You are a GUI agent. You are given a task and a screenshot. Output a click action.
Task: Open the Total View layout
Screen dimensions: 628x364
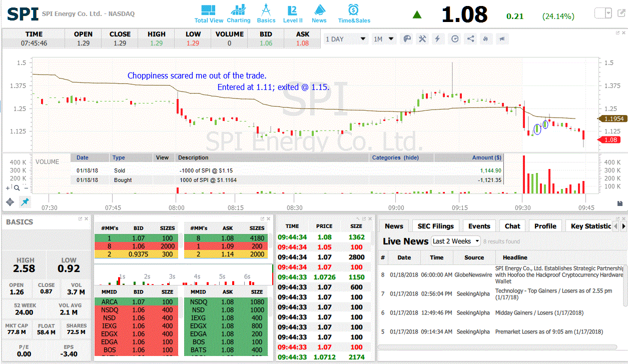pos(209,14)
